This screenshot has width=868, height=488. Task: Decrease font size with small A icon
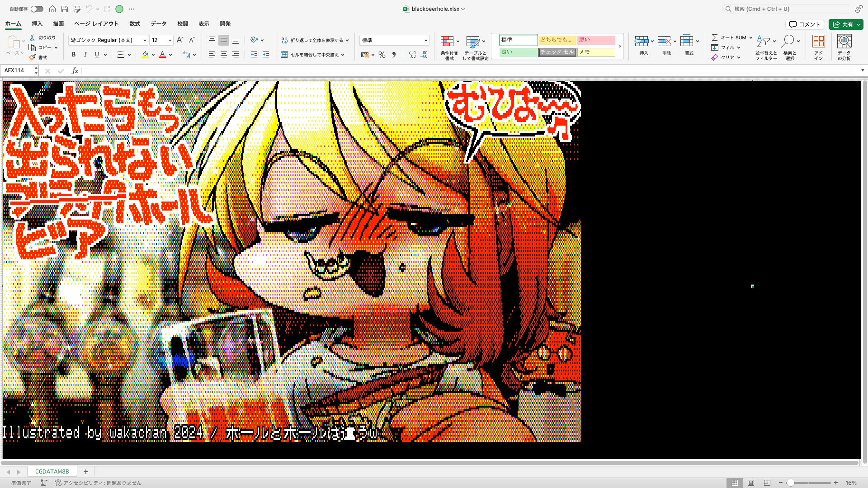(192, 40)
